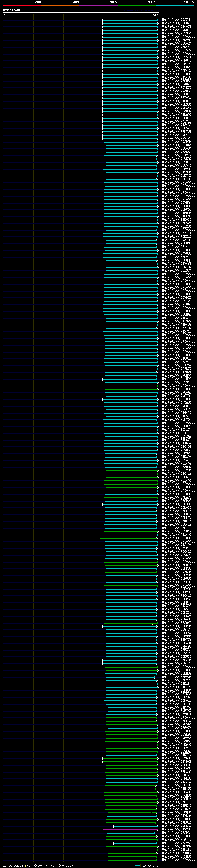Click the purple ~60% scale segment
This screenshot has height=868, width=197.
(x=99, y=6)
